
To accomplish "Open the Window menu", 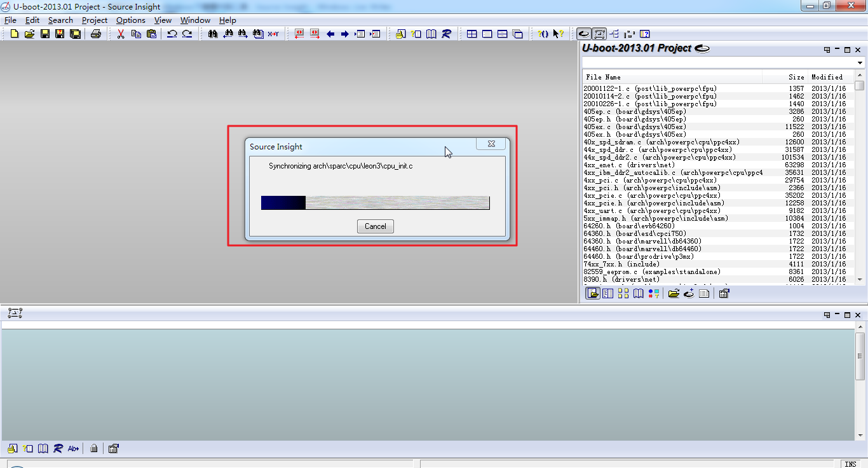I will pos(196,20).
